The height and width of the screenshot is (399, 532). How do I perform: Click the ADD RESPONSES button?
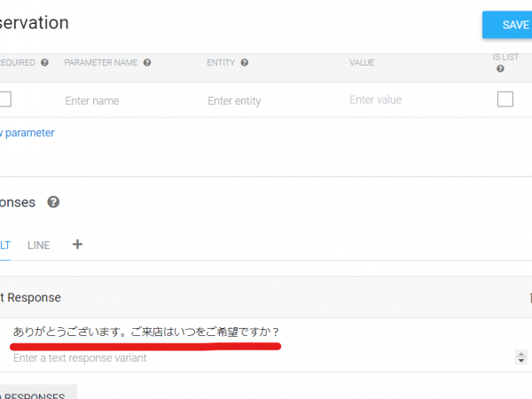38,392
